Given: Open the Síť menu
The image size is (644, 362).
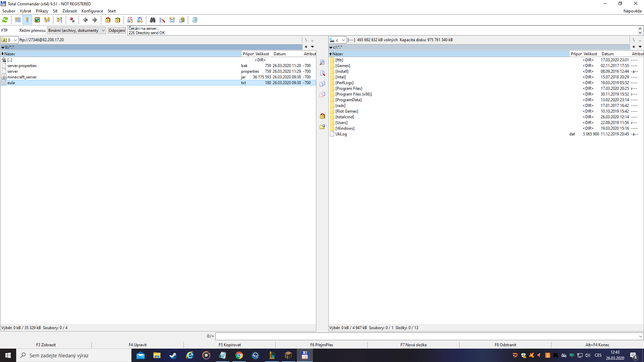Looking at the screenshot, I should (x=55, y=11).
